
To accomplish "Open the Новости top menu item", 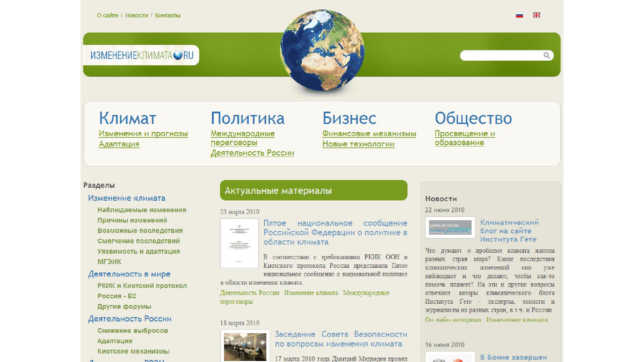I will pyautogui.click(x=137, y=15).
